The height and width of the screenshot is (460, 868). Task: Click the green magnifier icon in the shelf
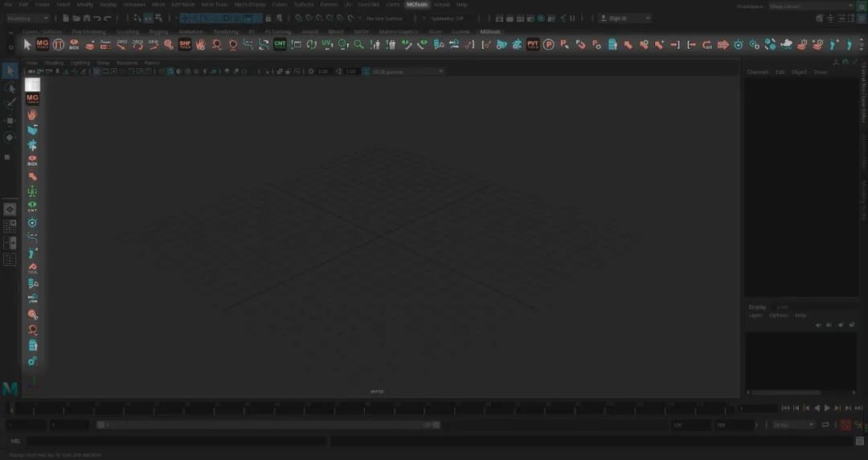pyautogui.click(x=358, y=45)
